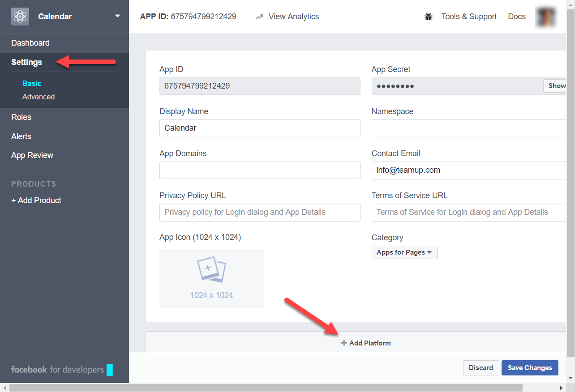Upload an App Icon image placeholder
The width and height of the screenshot is (575, 392).
[211, 278]
